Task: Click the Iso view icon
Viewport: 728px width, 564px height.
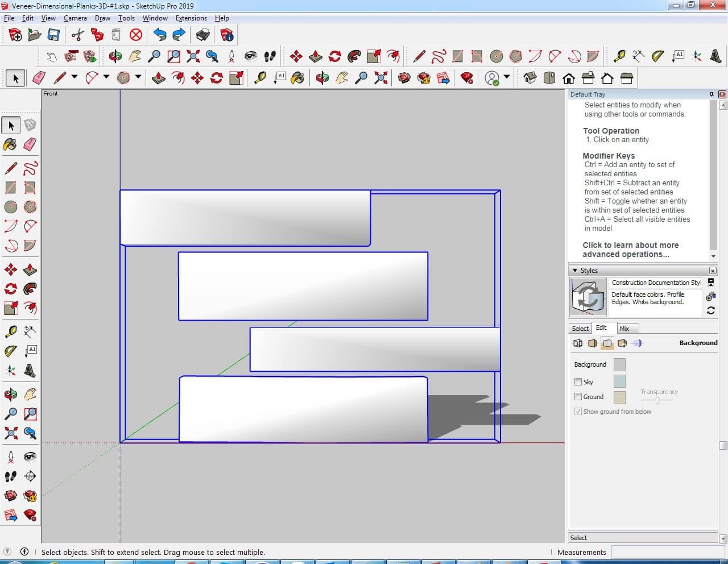Action: coord(530,78)
